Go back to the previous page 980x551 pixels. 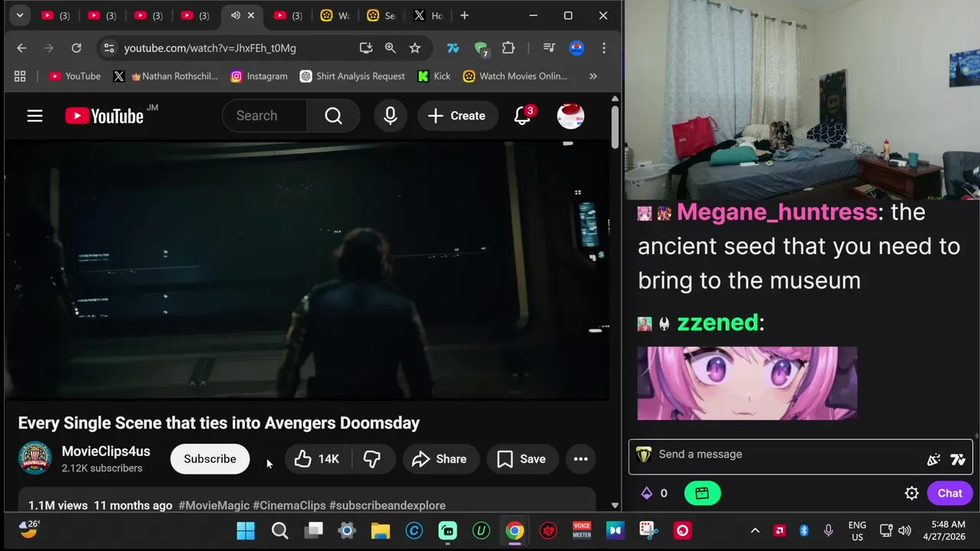(21, 48)
